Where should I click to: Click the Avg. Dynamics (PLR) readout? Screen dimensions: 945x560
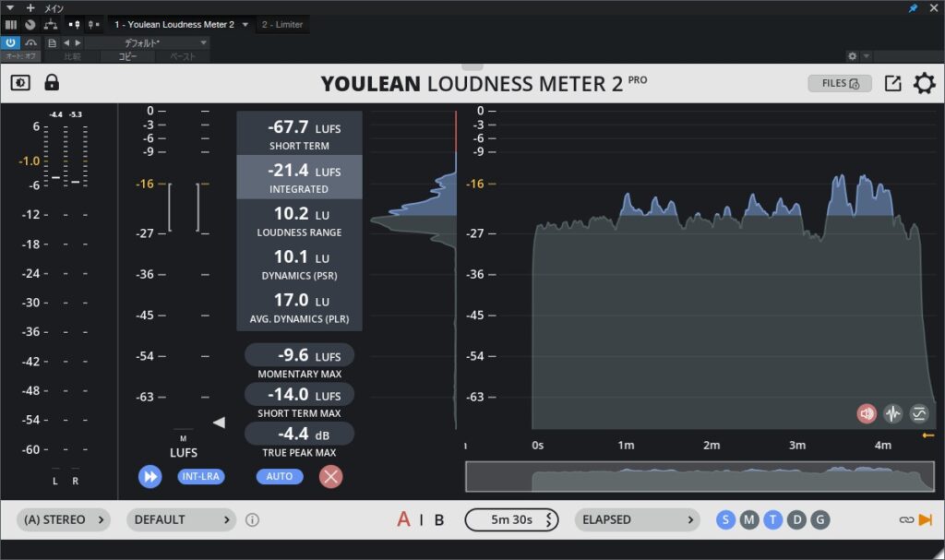click(300, 307)
